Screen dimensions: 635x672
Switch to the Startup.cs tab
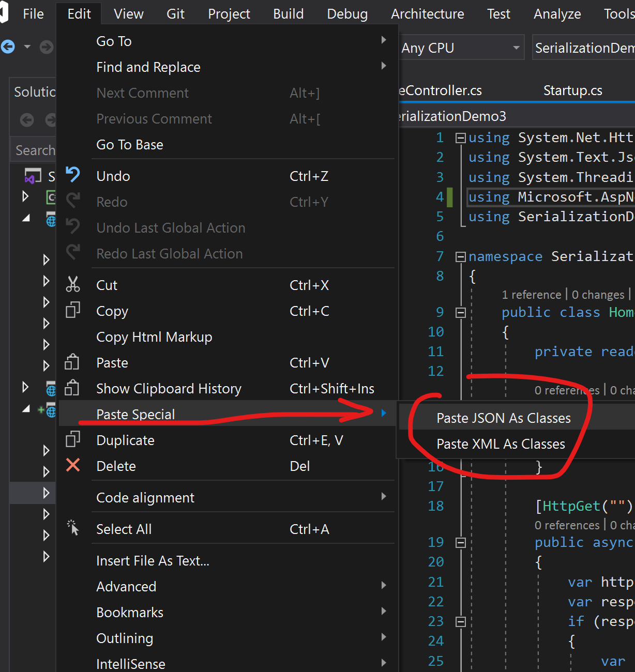pos(572,90)
